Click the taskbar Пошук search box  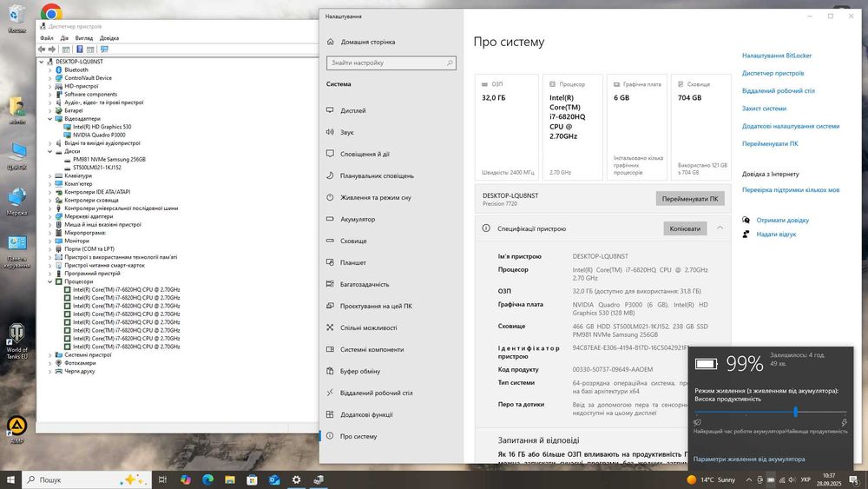(x=86, y=479)
